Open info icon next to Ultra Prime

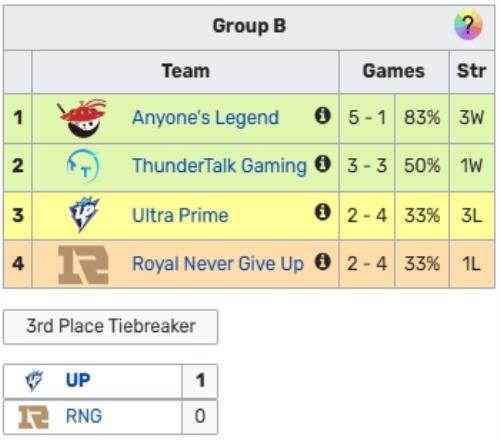tap(322, 212)
